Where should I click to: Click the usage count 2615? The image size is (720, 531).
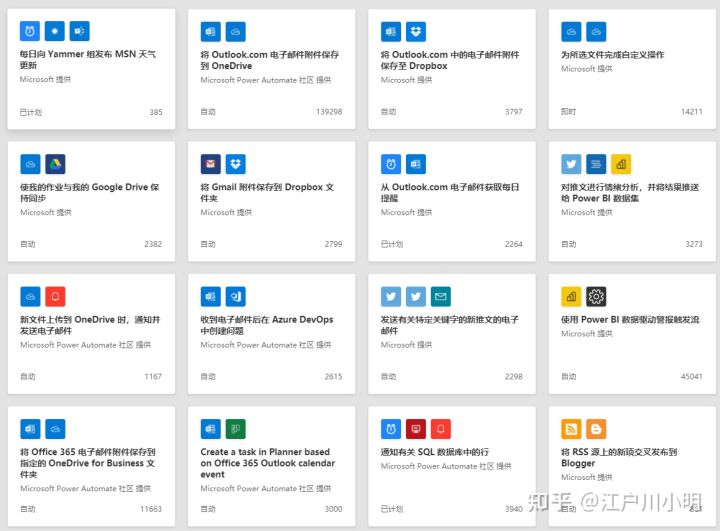(x=333, y=377)
